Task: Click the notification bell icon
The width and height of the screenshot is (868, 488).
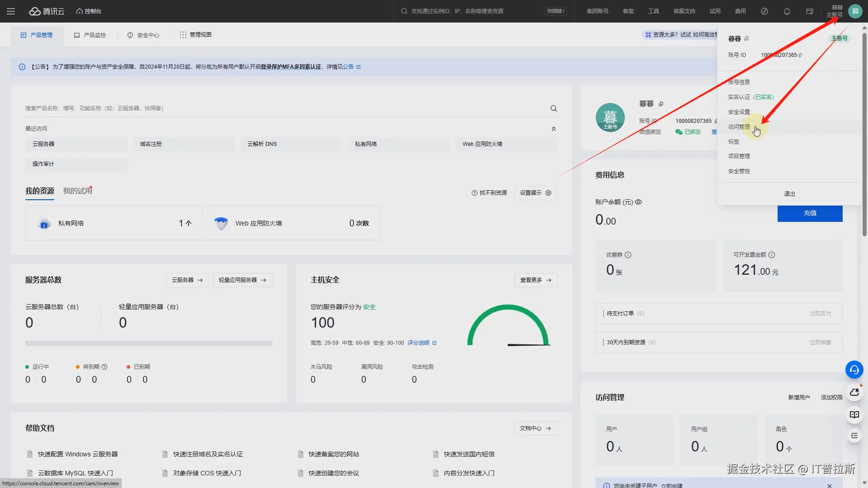Action: click(787, 11)
